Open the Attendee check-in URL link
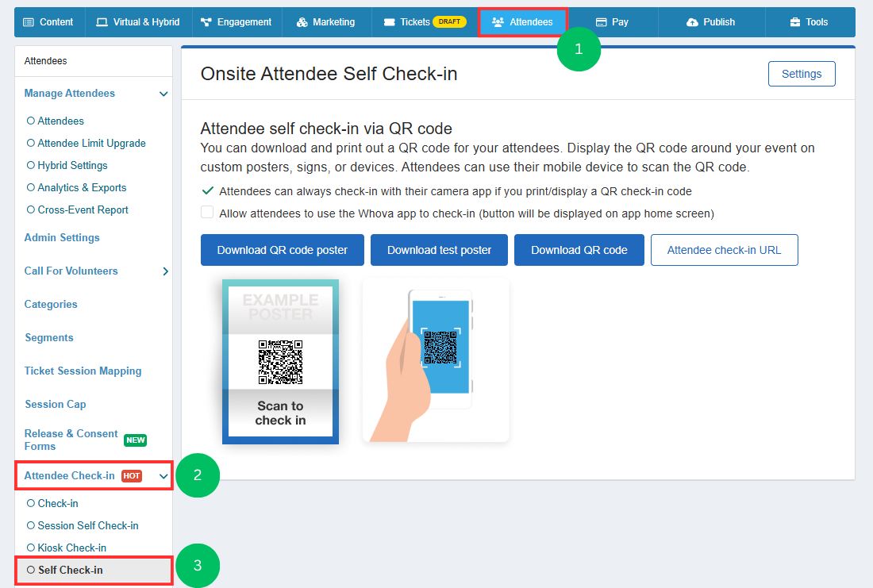873x588 pixels. click(725, 250)
